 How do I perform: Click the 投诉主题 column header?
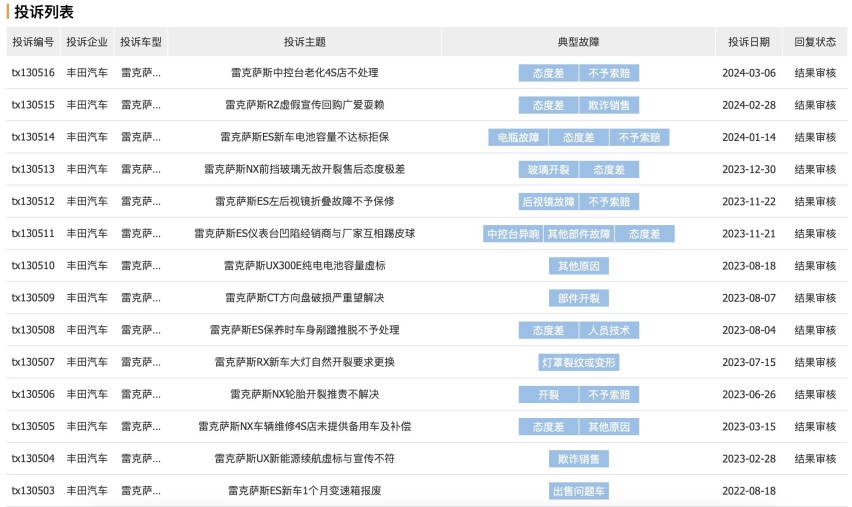(x=304, y=42)
